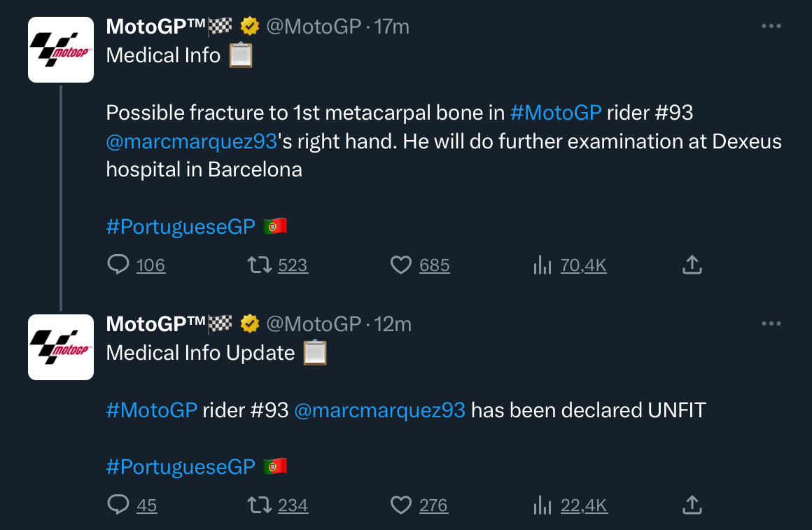Share the Medical Info Update tweet
The width and height of the screenshot is (812, 530).
692,505
